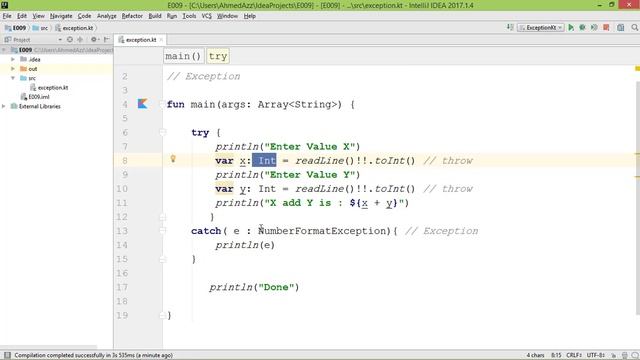Click the warning stripe marker at top
This screenshot has width=640, height=360.
click(x=637, y=69)
